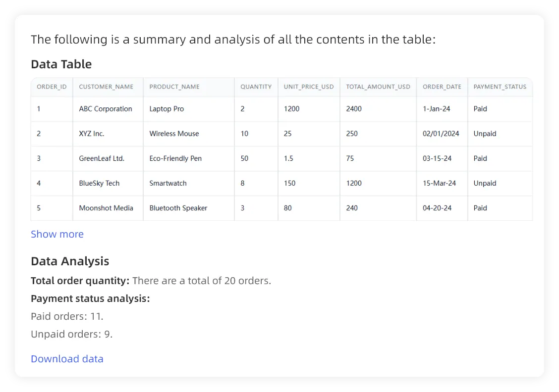The width and height of the screenshot is (559, 392).
Task: Click the ABC Corporation cell
Action: tap(106, 109)
